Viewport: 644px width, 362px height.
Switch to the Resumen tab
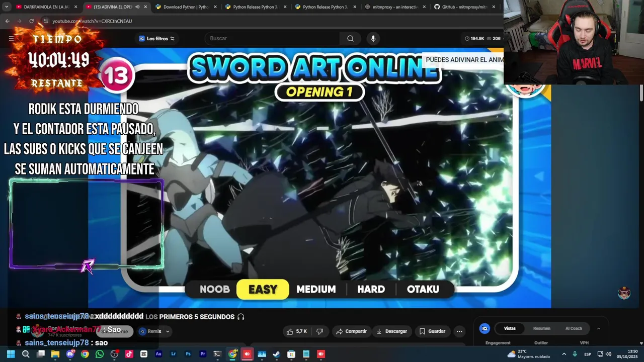point(541,328)
